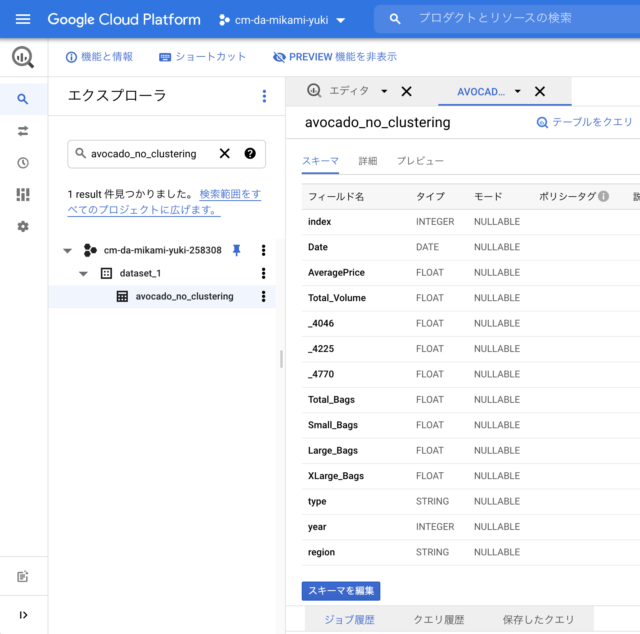The width and height of the screenshot is (640, 634).
Task: Click the project icon next to cm-da-mikami-yuki
Action: click(224, 20)
